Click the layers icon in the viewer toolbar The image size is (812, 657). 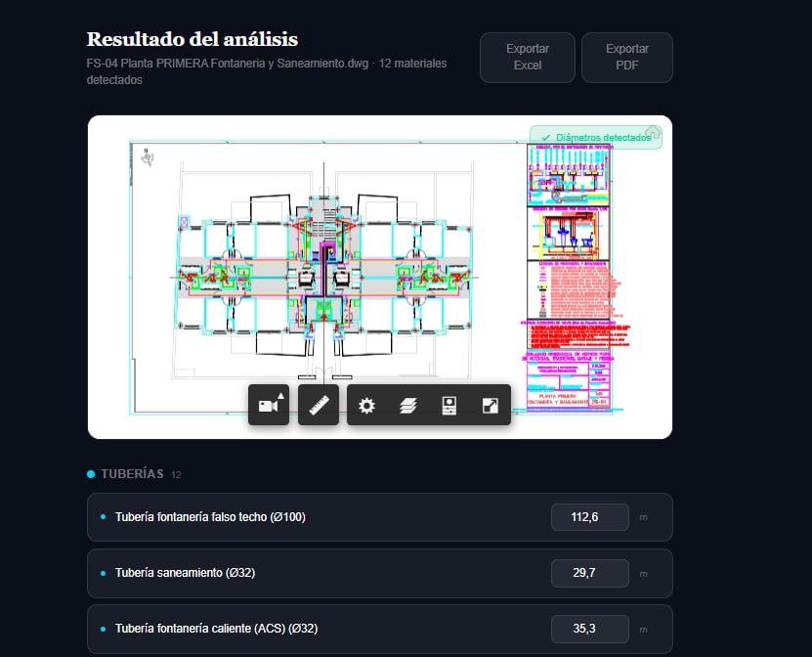click(408, 404)
